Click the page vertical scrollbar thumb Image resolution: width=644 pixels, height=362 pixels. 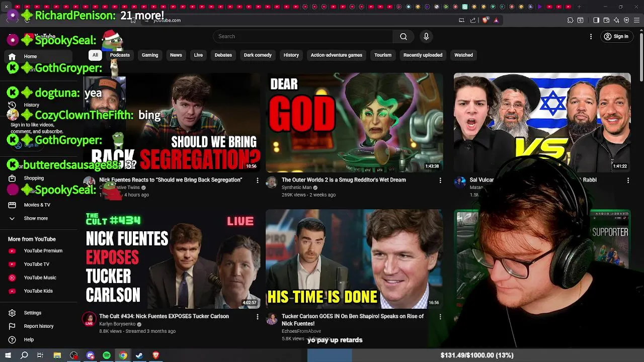pyautogui.click(x=641, y=57)
